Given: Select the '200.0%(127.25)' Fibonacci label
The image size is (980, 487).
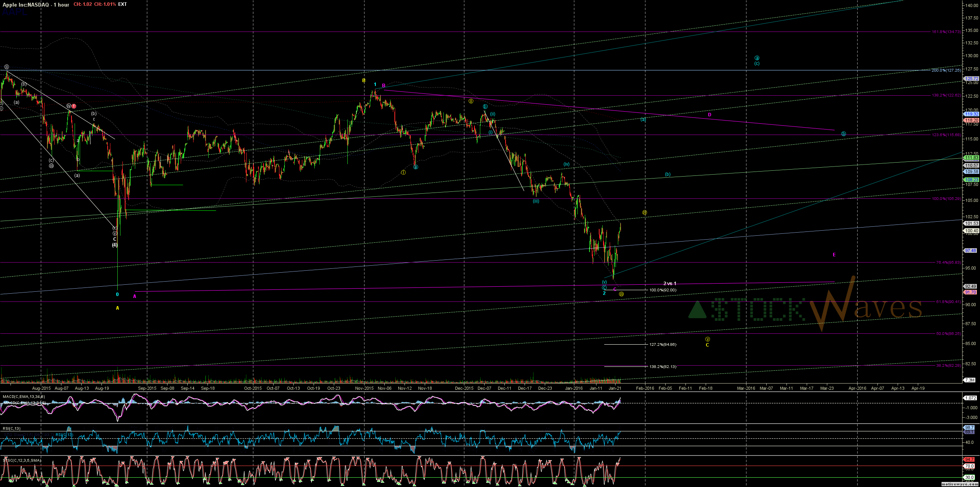Looking at the screenshot, I should tap(945, 70).
